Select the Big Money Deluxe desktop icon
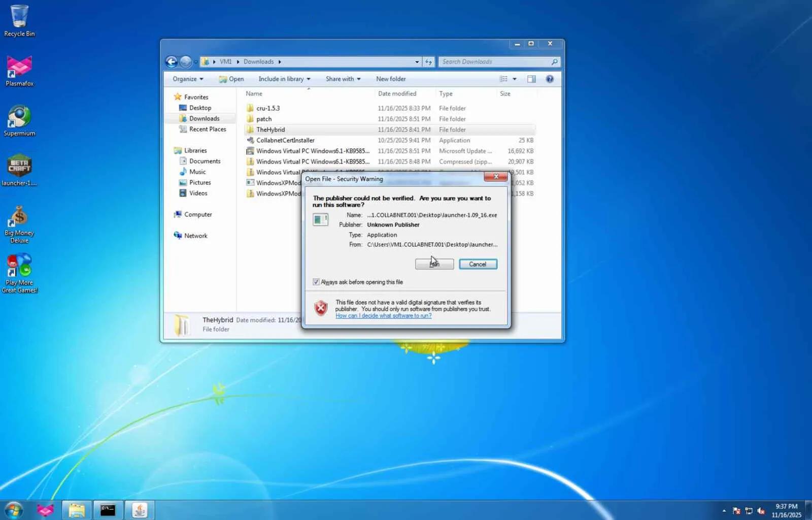This screenshot has width=812, height=520. pyautogui.click(x=19, y=224)
